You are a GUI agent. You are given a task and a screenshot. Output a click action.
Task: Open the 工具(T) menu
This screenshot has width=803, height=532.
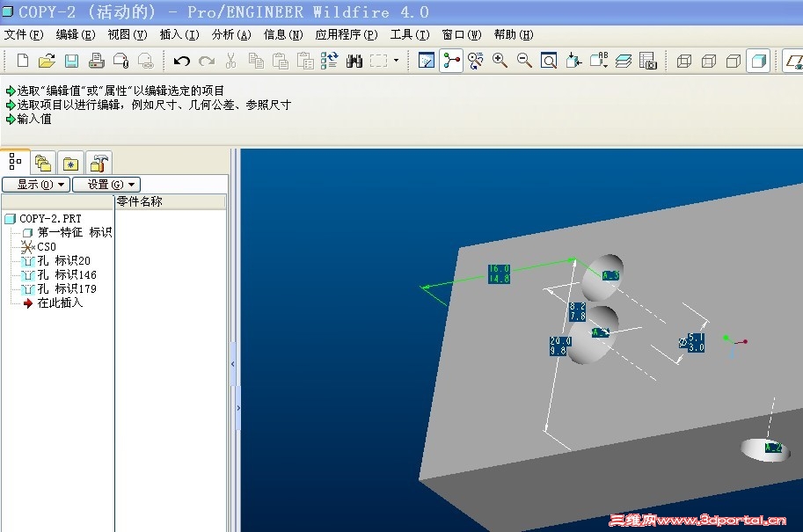410,35
